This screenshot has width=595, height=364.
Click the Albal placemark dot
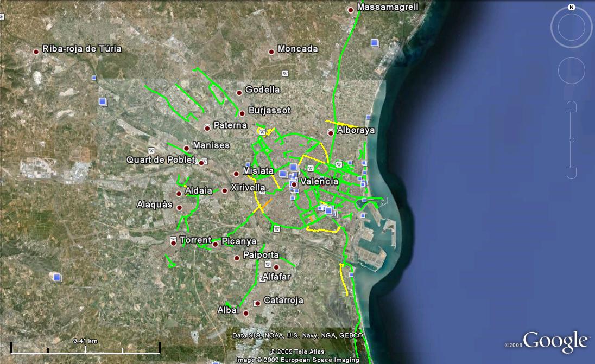coord(245,313)
